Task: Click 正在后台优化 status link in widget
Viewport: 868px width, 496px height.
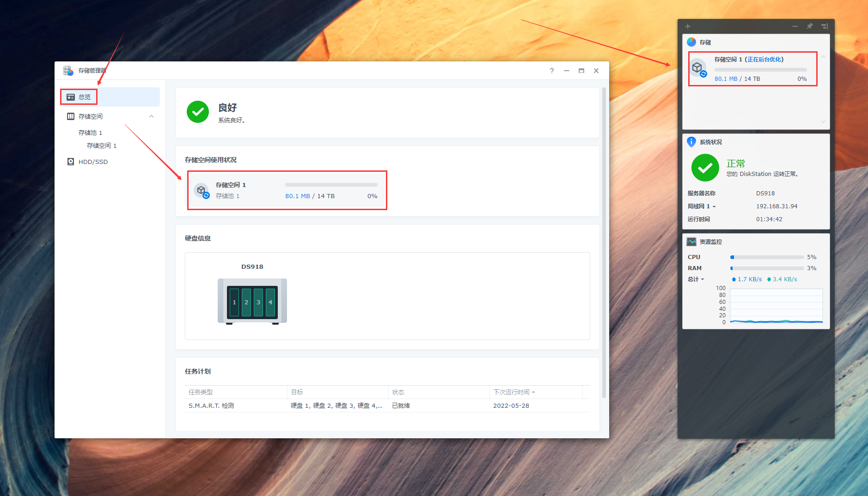Action: (x=764, y=60)
